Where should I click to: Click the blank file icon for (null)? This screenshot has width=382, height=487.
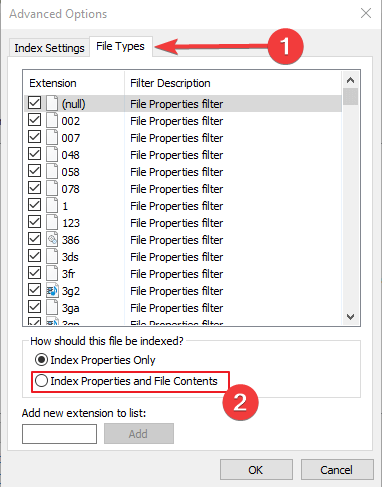52,103
